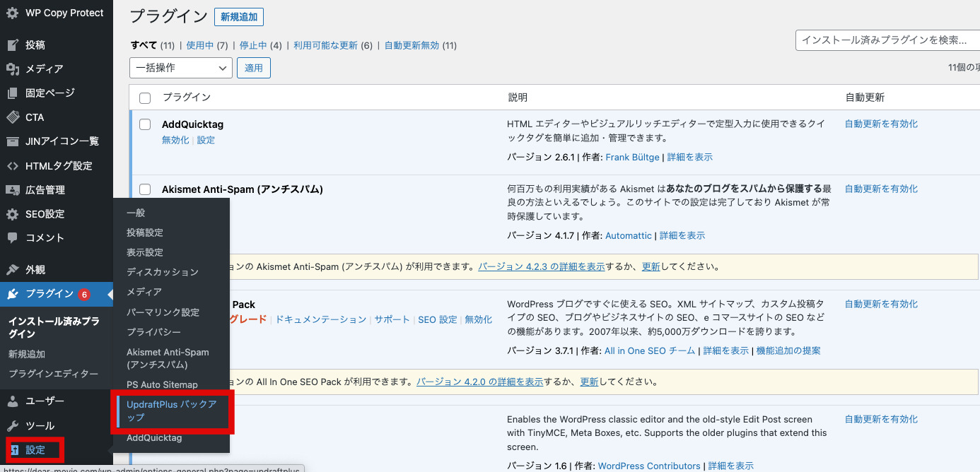Tick the select-all checkbox in table header
The height and width of the screenshot is (472, 980).
point(145,98)
